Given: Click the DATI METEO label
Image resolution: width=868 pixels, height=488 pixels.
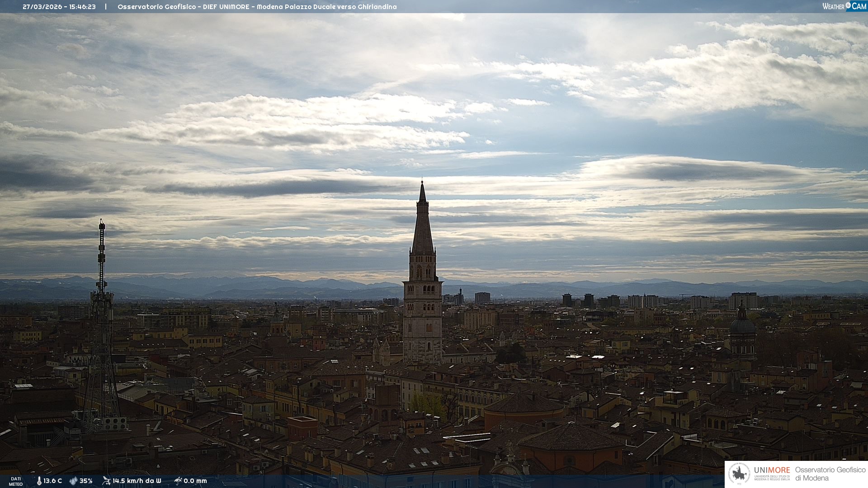Looking at the screenshot, I should pos(16,481).
